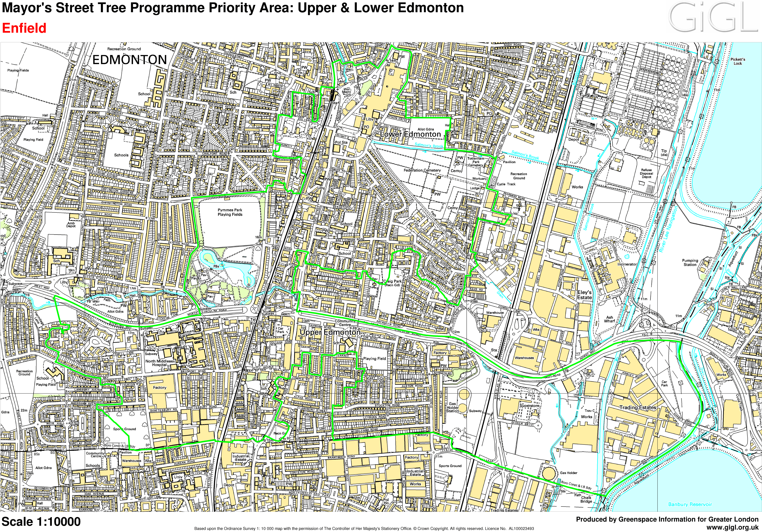Image resolution: width=762 pixels, height=532 pixels.
Task: Click the Federation Cemetery label
Action: coord(422,170)
